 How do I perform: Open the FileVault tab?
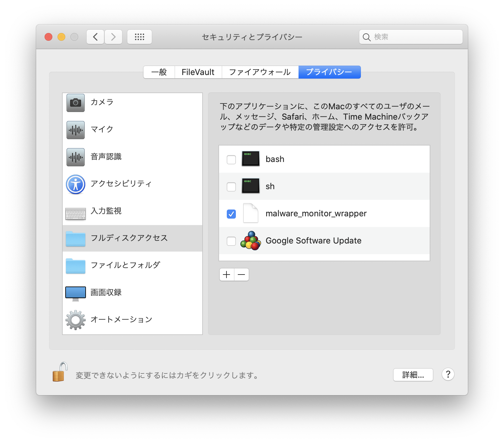[x=198, y=72]
